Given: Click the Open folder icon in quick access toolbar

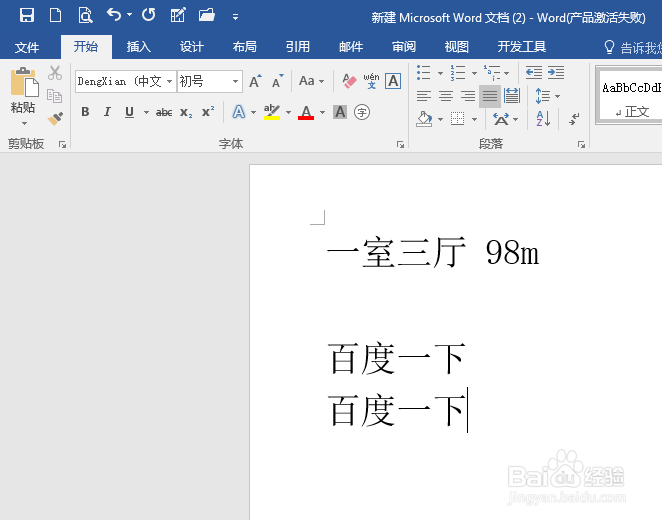Looking at the screenshot, I should [x=207, y=16].
